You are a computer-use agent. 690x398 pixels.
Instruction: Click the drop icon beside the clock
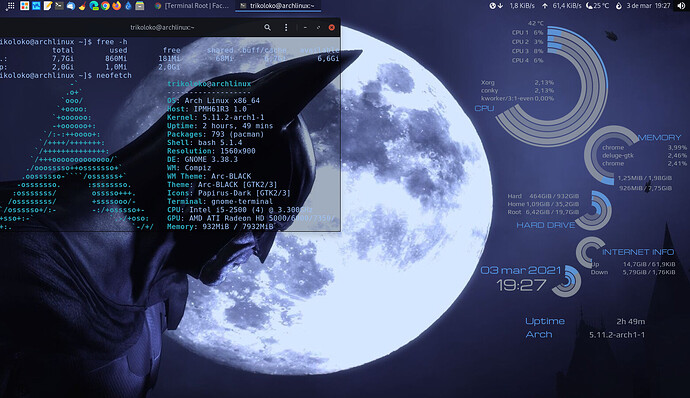619,6
